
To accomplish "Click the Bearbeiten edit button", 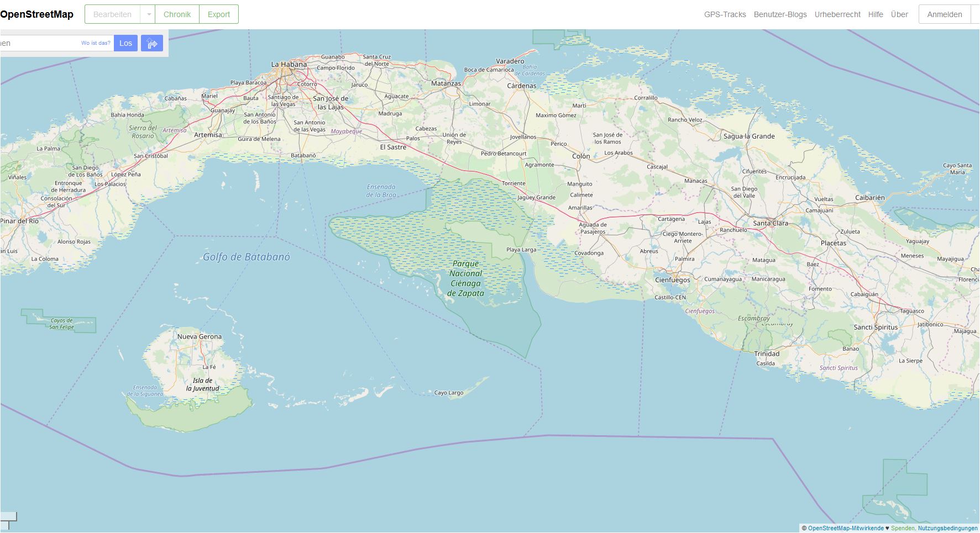I will [x=112, y=14].
